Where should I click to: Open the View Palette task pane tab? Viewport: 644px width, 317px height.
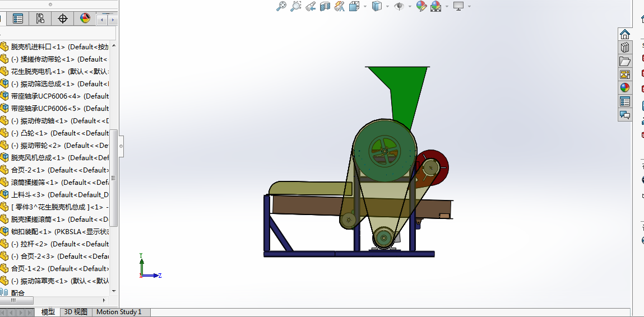click(625, 74)
